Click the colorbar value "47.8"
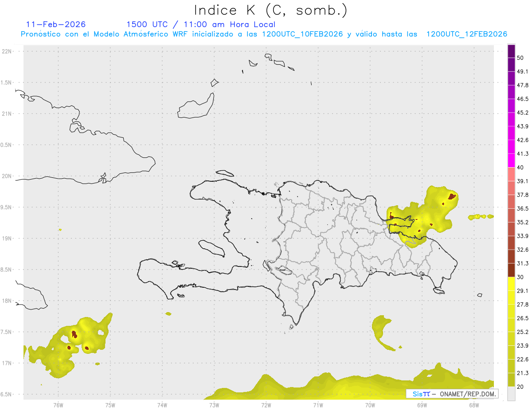 (x=523, y=85)
